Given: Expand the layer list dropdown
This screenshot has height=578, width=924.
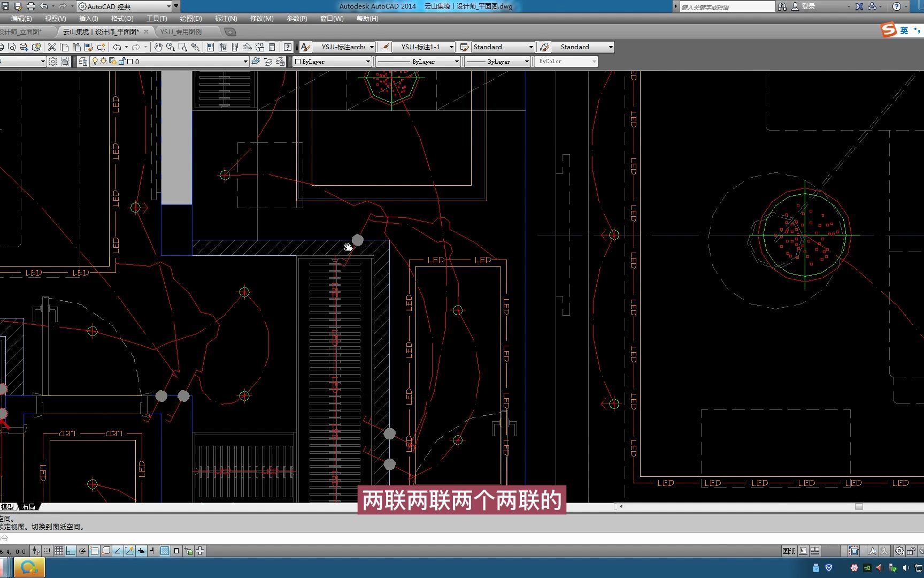Looking at the screenshot, I should coord(245,62).
